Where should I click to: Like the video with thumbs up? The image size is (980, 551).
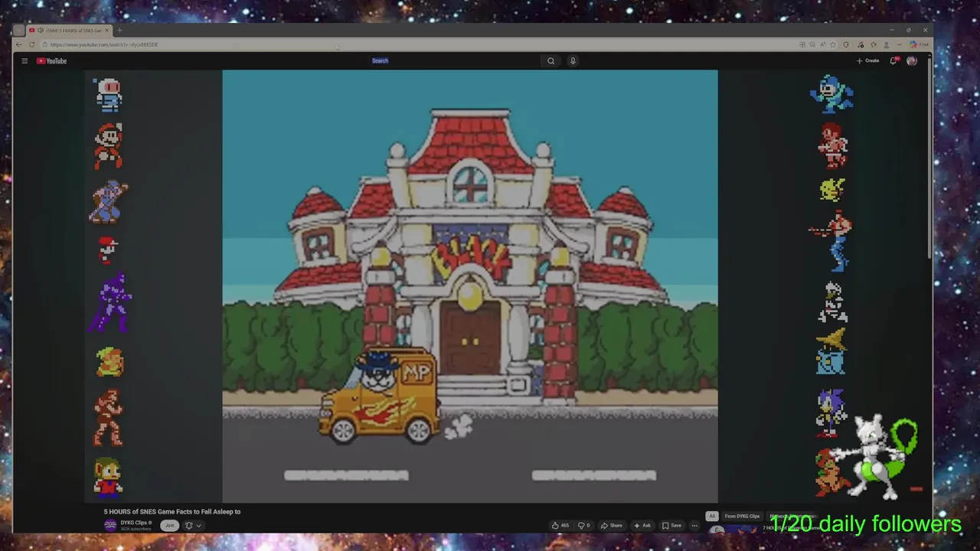click(x=560, y=526)
